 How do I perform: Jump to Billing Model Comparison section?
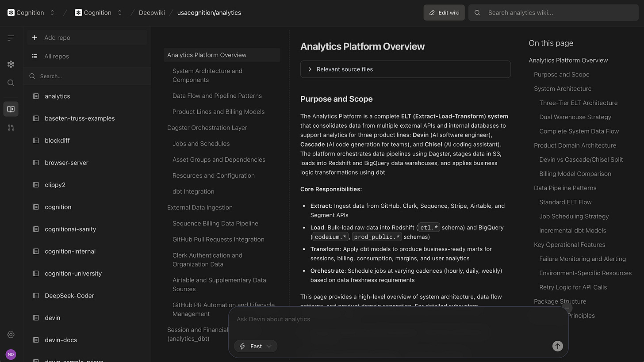coord(575,174)
